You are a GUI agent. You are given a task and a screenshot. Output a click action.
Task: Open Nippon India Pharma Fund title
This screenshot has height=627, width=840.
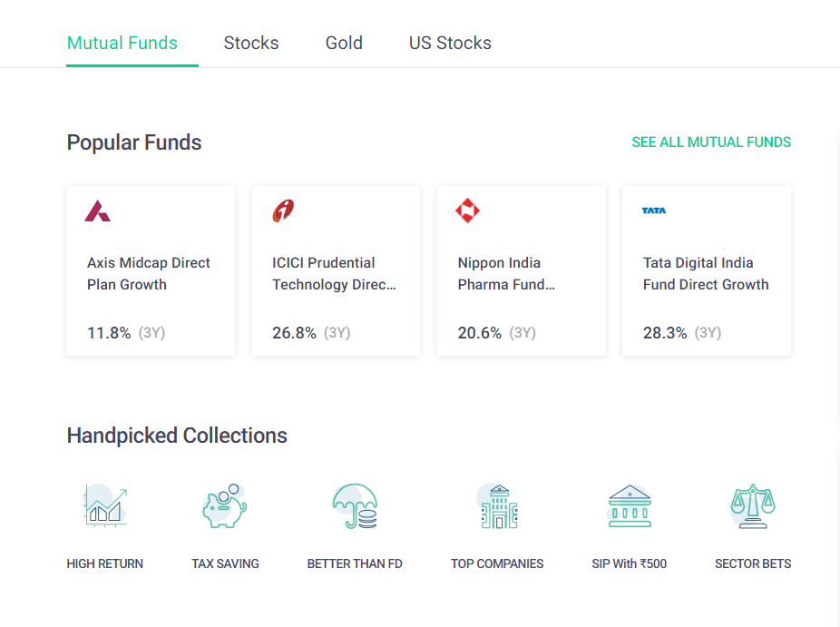(506, 273)
